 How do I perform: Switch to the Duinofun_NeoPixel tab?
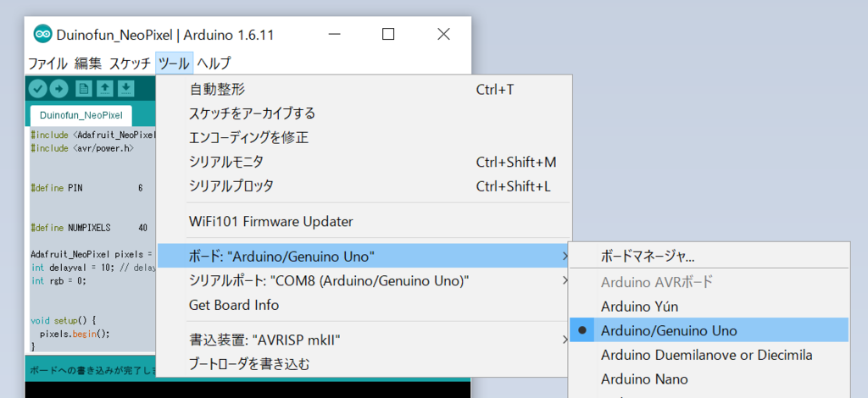coord(81,115)
